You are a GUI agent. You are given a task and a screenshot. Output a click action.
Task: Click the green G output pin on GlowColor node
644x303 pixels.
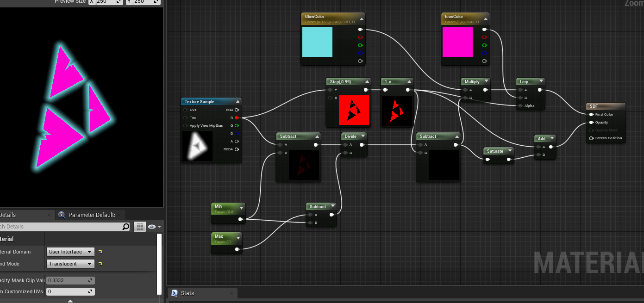[360, 45]
